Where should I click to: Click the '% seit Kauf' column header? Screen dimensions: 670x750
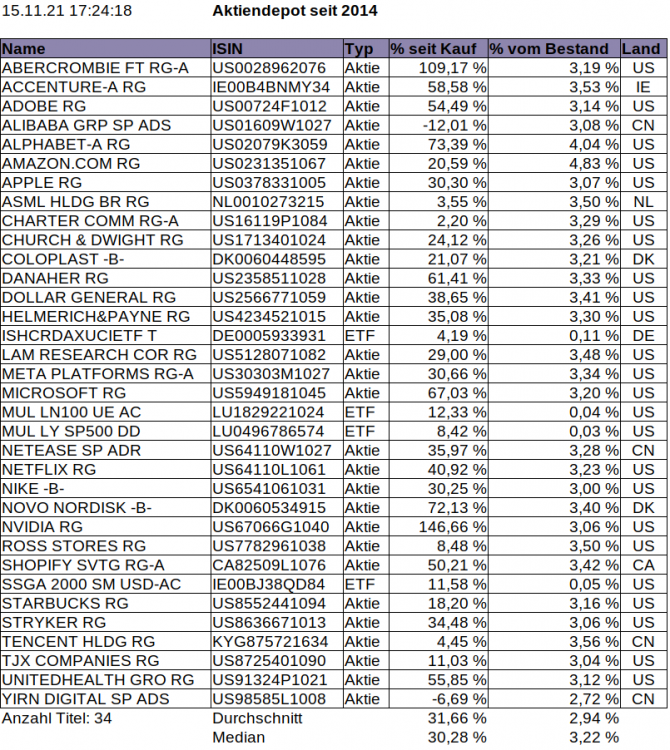[x=438, y=49]
